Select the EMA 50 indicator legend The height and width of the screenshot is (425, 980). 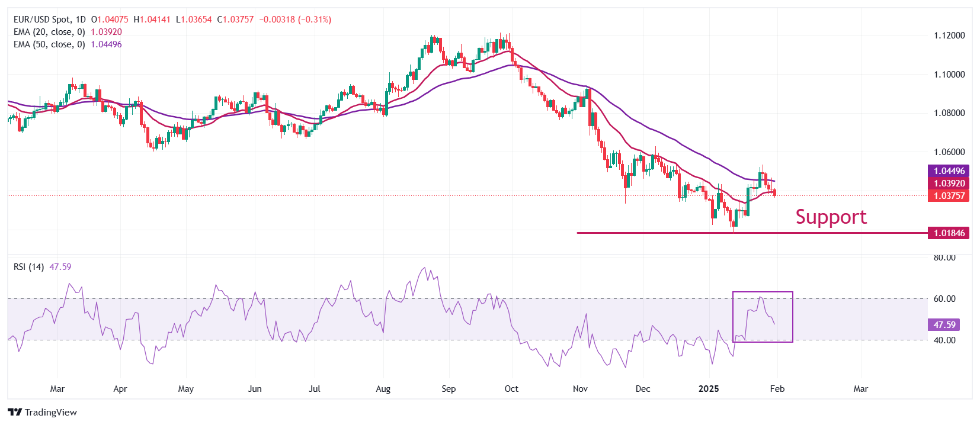click(x=49, y=44)
